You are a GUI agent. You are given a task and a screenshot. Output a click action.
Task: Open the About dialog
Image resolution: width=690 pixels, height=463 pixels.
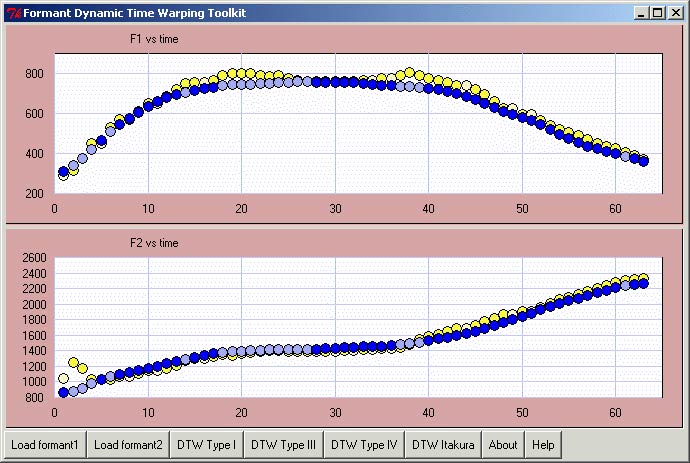click(503, 445)
